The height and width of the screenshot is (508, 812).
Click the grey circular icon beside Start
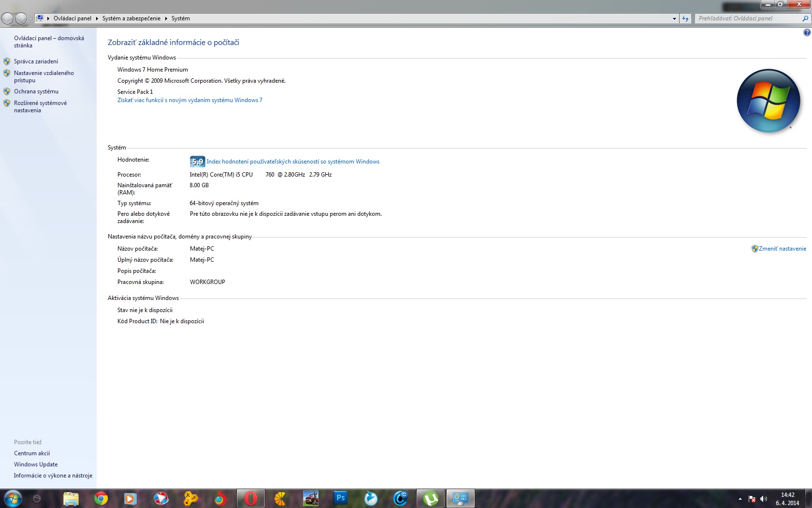point(37,498)
